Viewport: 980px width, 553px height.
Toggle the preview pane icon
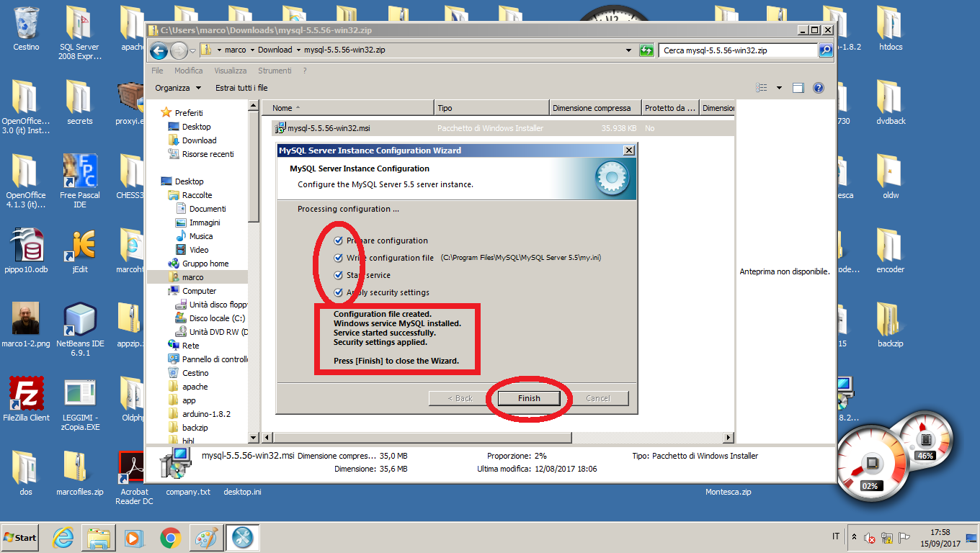[798, 88]
